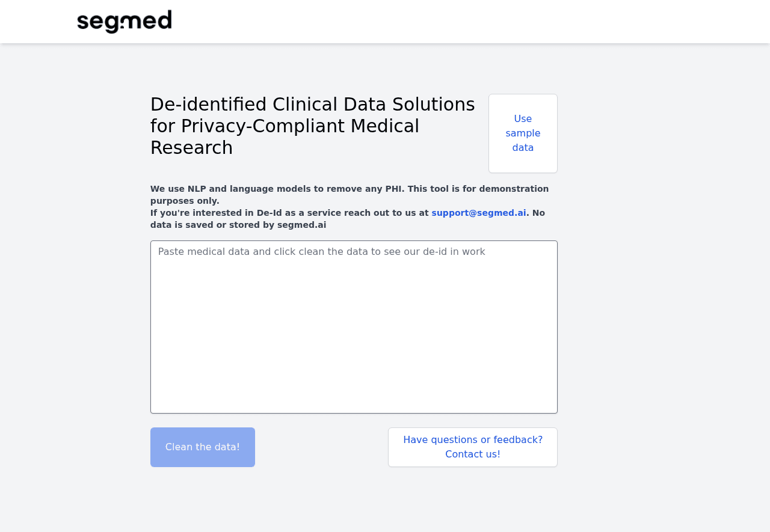Go home via the segmed wordmark

pyautogui.click(x=125, y=22)
